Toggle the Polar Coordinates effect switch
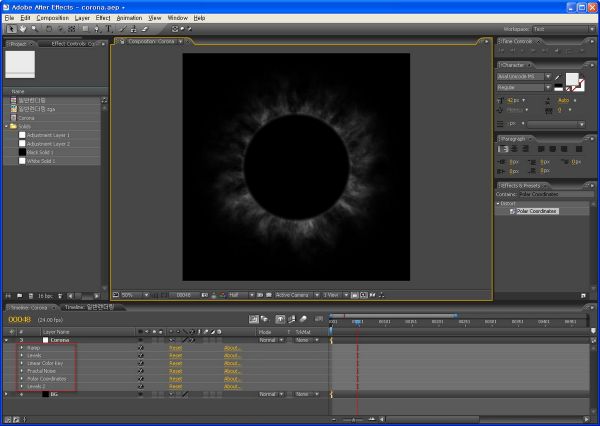This screenshot has width=600, height=426. pyautogui.click(x=140, y=379)
